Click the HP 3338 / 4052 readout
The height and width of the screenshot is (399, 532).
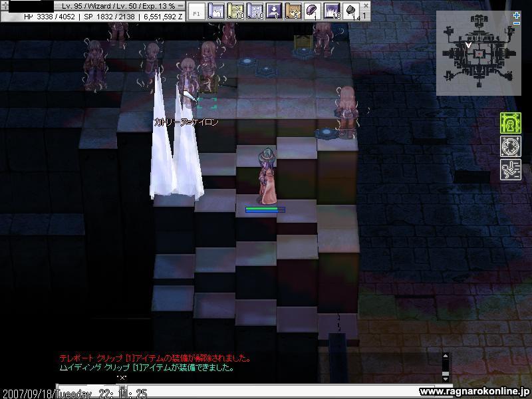[49, 16]
